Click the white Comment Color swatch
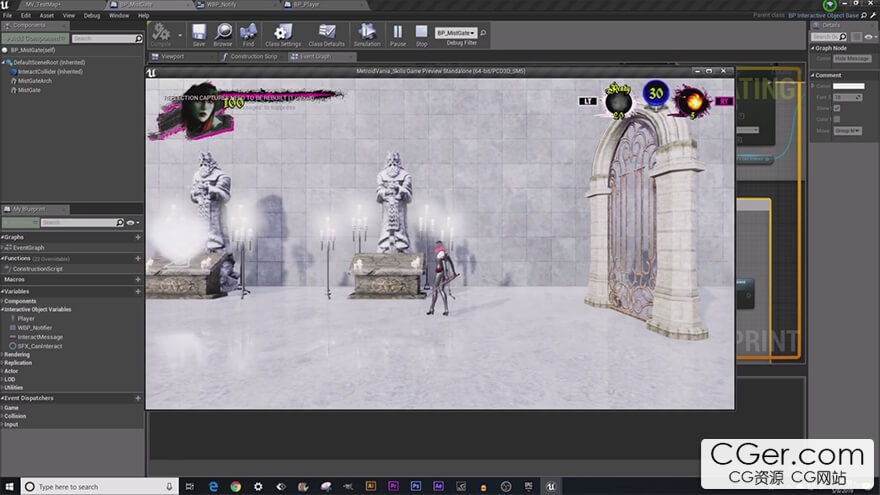This screenshot has height=495, width=880. tap(849, 86)
